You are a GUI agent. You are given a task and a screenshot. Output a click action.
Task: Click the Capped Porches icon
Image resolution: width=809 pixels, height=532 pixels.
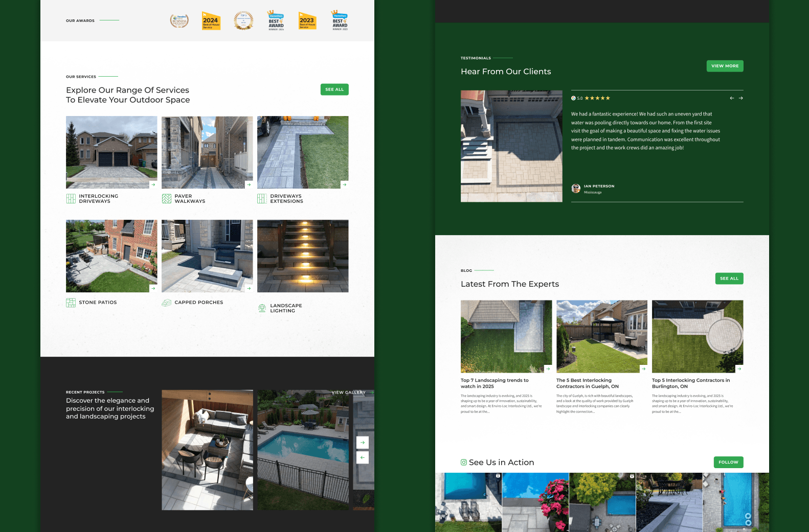point(166,303)
